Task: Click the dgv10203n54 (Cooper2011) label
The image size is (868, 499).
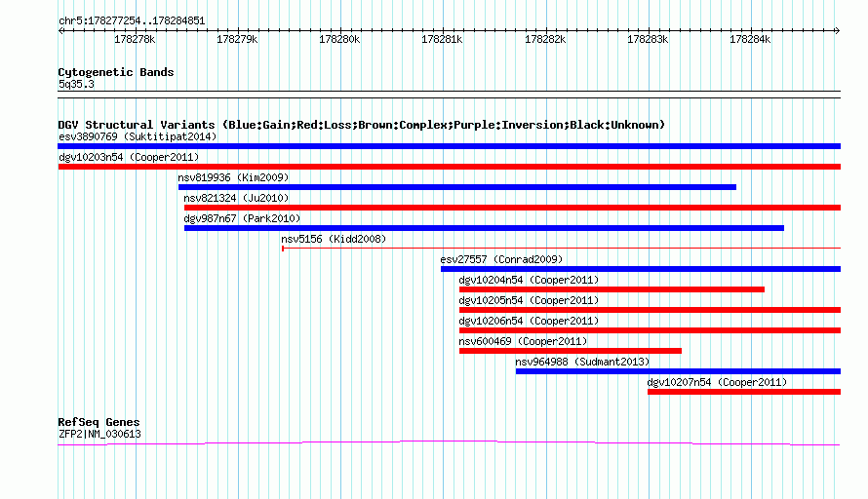Action: pyautogui.click(x=129, y=157)
